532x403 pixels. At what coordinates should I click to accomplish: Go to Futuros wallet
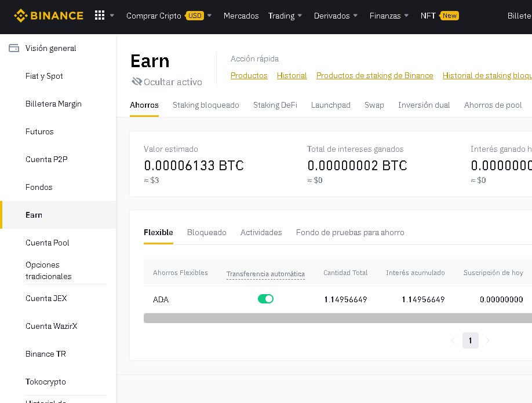(39, 131)
